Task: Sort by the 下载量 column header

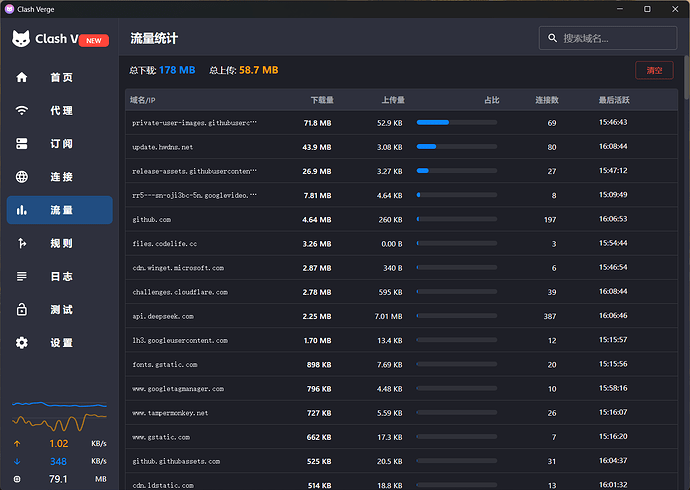Action: point(322,100)
